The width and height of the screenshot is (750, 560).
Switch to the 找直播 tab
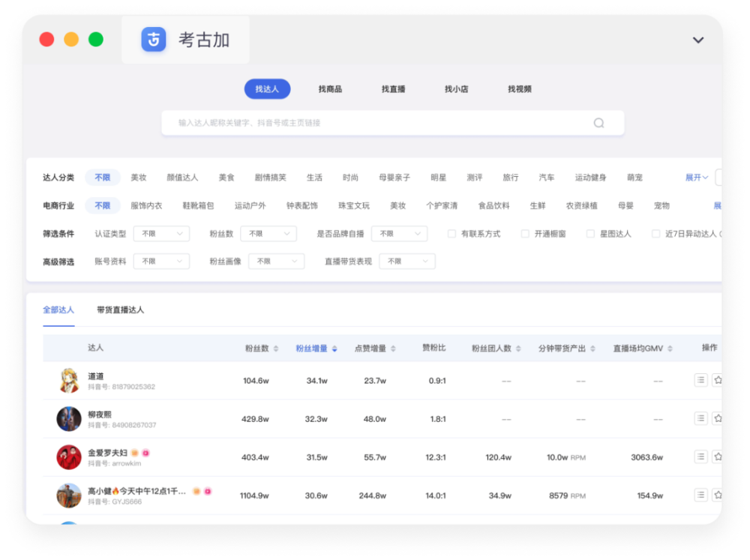(393, 89)
